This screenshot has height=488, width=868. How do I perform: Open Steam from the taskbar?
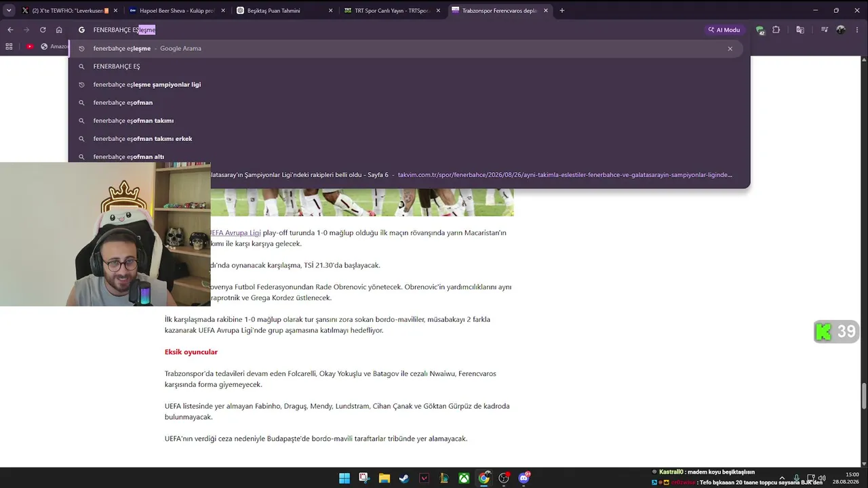(404, 479)
